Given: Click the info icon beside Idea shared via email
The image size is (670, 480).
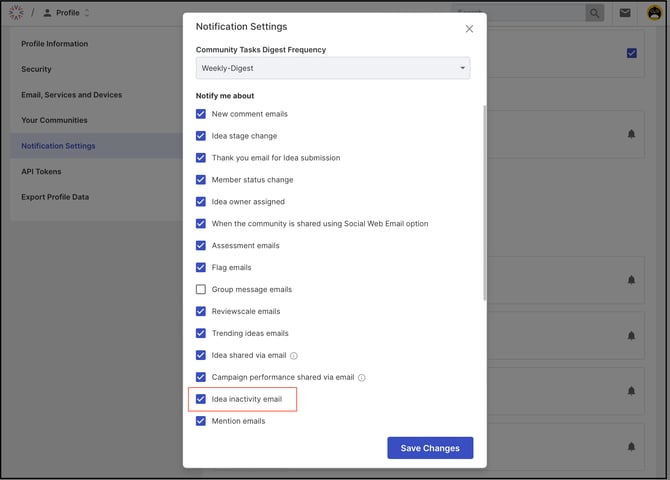Looking at the screenshot, I should (294, 355).
